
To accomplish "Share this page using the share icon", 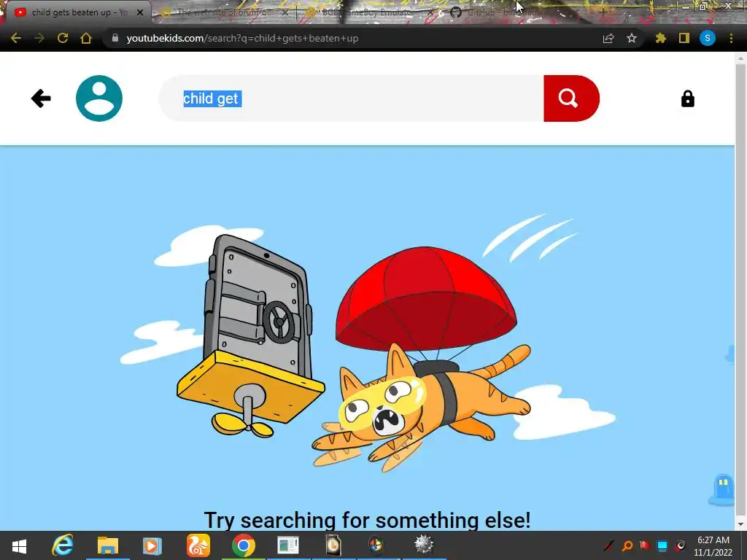I will click(608, 38).
